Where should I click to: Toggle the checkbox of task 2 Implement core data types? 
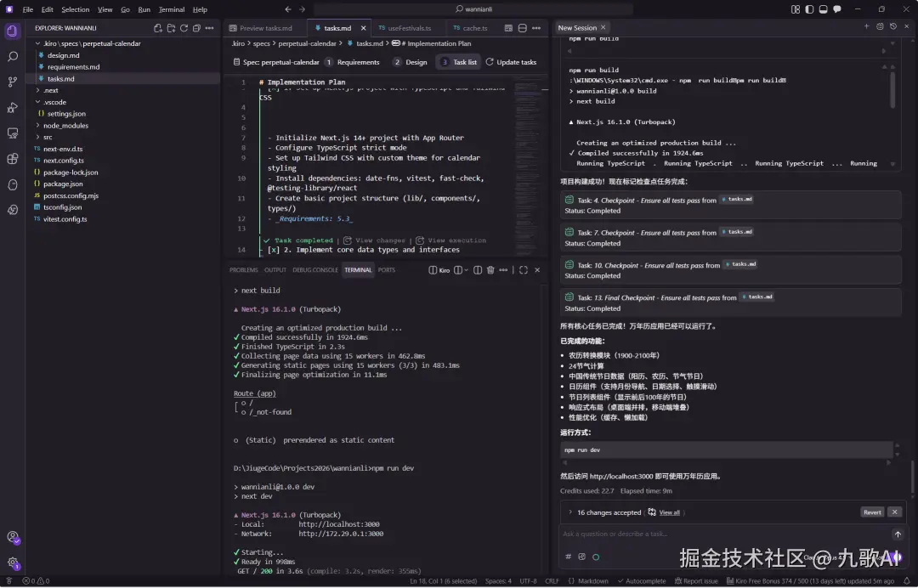tap(273, 250)
